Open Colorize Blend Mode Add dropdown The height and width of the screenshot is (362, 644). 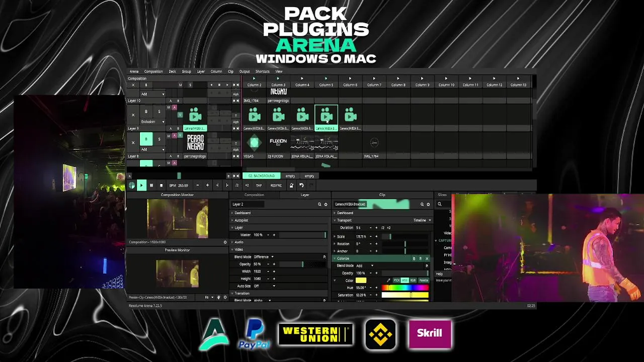point(365,266)
